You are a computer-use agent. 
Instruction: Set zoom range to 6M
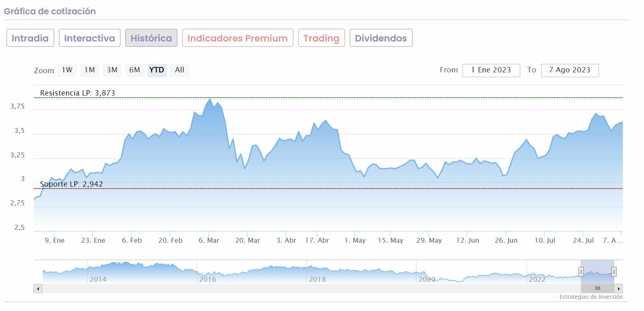[x=134, y=70]
